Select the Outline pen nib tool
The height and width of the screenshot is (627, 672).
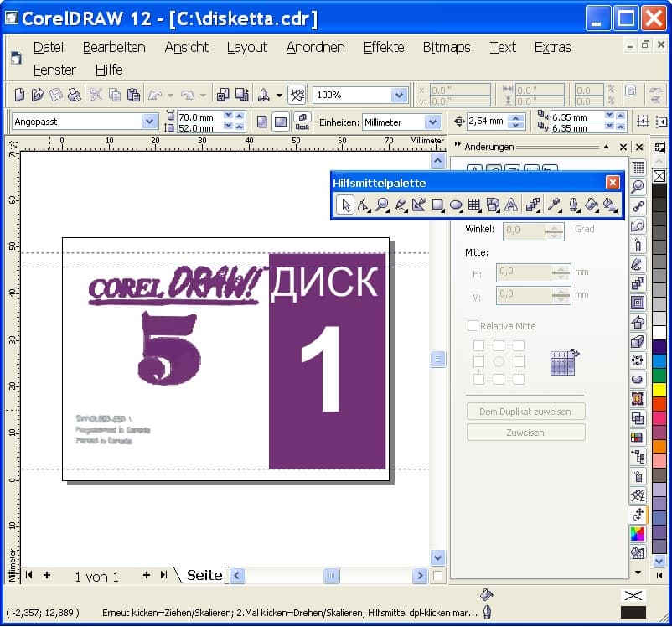(574, 205)
